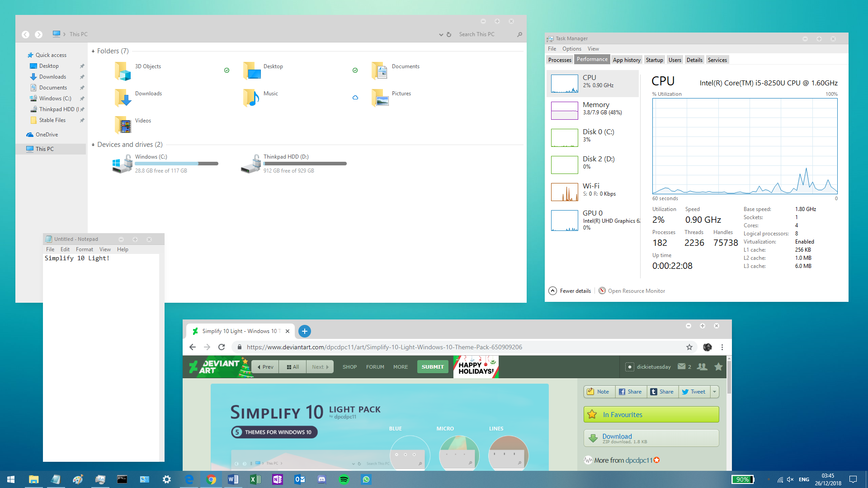Share via the Tumblr icon

pyautogui.click(x=653, y=391)
